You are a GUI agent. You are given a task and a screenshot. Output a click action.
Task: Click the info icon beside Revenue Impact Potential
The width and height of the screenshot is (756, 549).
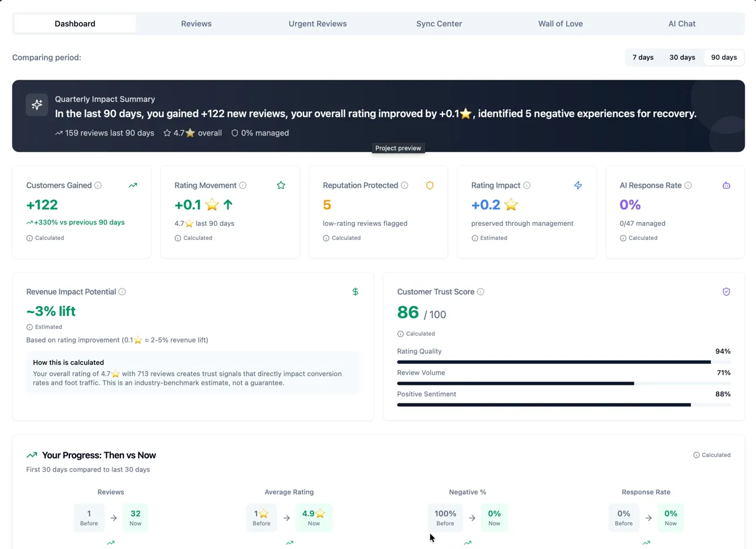(x=122, y=292)
